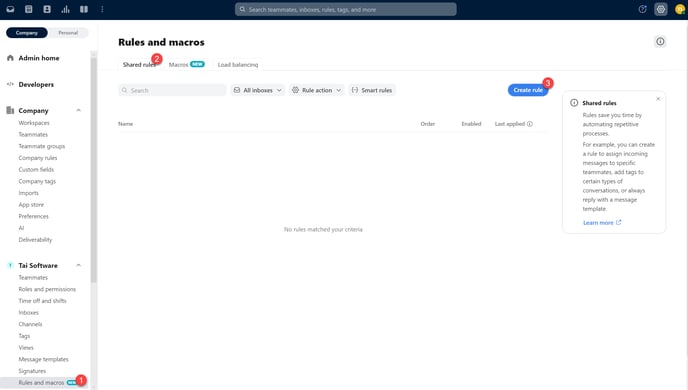
Task: Switch to the Load balancing tab
Action: [x=238, y=64]
